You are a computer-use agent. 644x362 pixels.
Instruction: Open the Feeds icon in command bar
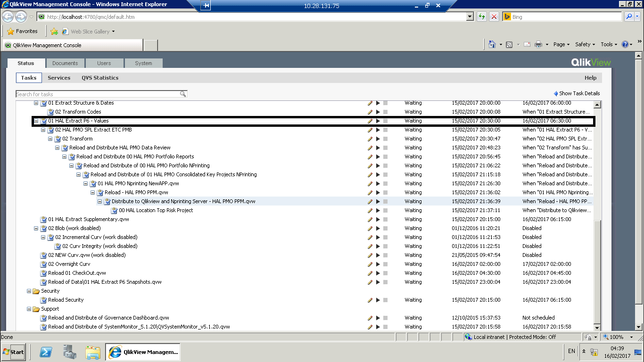tap(509, 44)
